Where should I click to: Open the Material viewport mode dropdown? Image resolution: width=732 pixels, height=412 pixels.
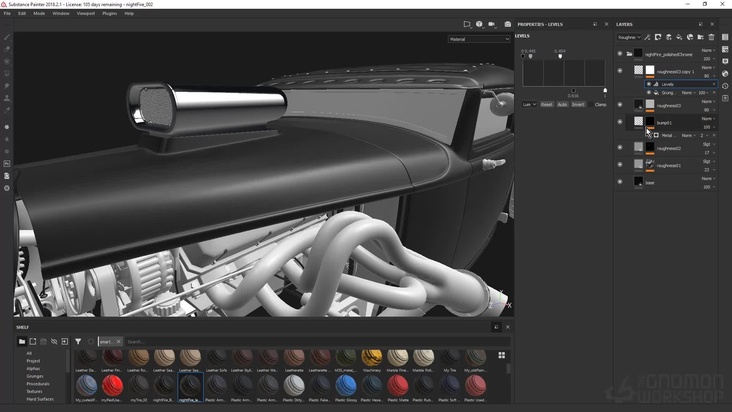tap(478, 39)
